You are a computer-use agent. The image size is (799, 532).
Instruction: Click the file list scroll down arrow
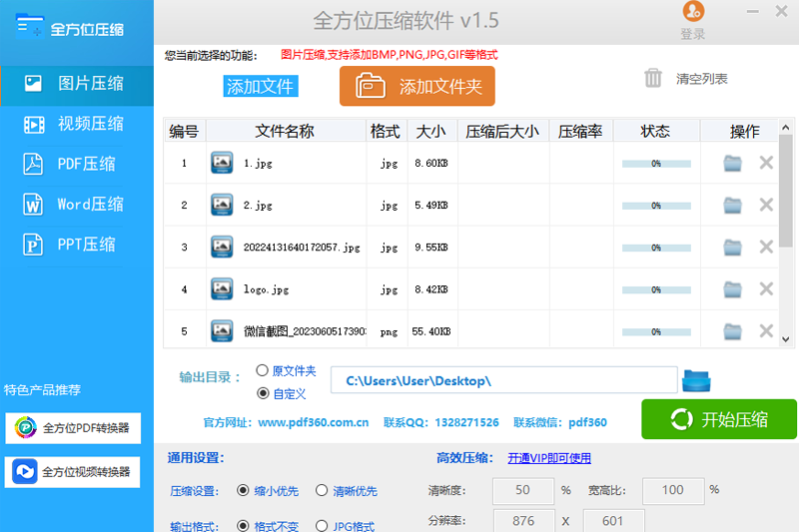785,339
